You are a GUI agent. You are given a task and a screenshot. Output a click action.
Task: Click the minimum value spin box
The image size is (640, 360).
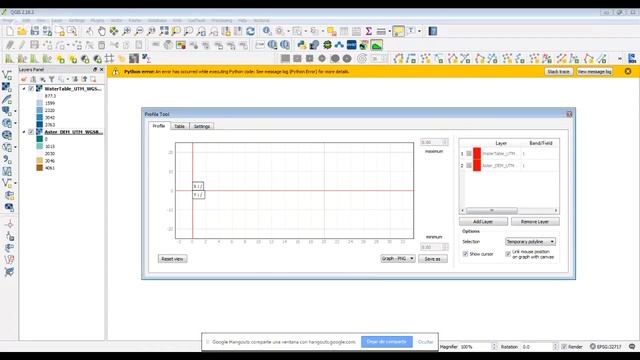(x=434, y=247)
